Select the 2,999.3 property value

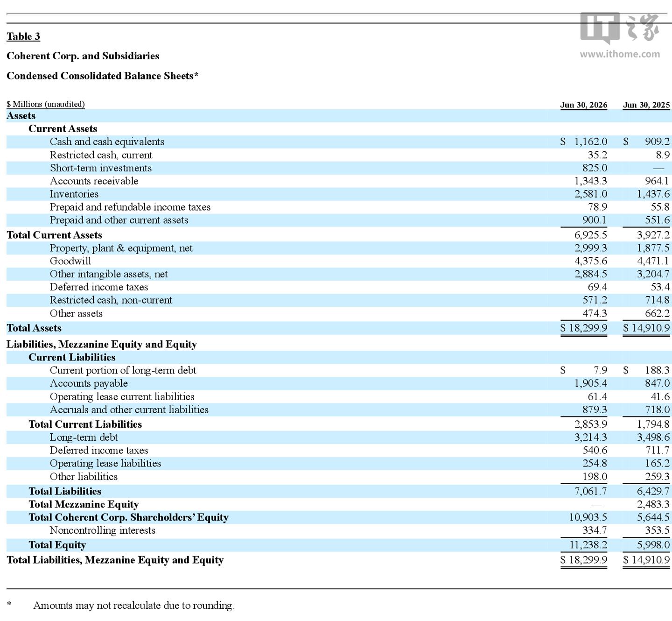pyautogui.click(x=591, y=248)
